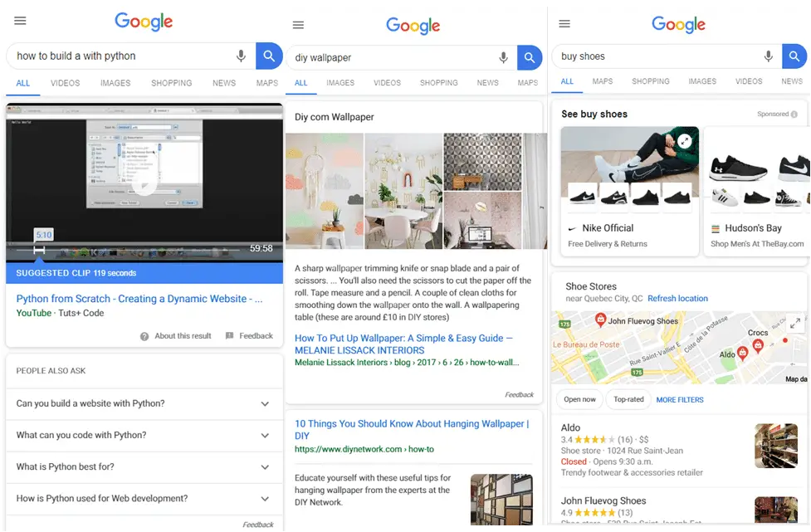Image resolution: width=811 pixels, height=532 pixels.
Task: Open the DIY Network result thumbnail image
Action: tap(501, 500)
